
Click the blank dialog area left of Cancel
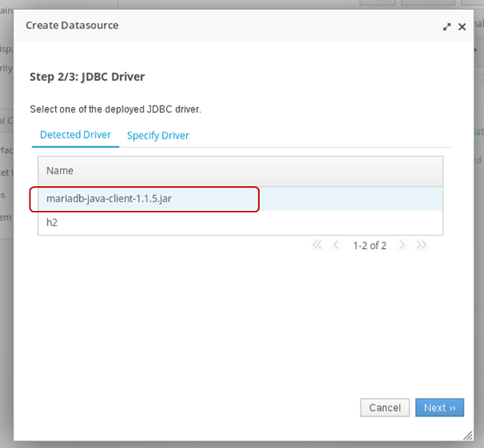(x=194, y=408)
